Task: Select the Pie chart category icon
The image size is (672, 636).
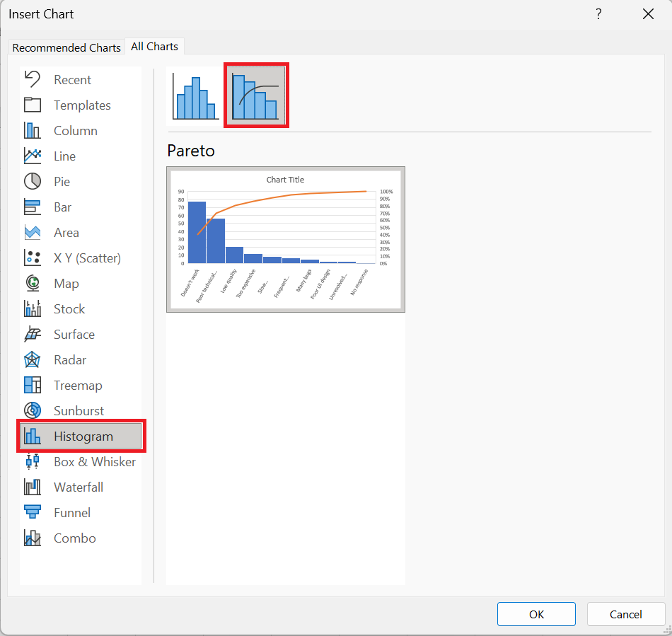Action: pos(33,181)
